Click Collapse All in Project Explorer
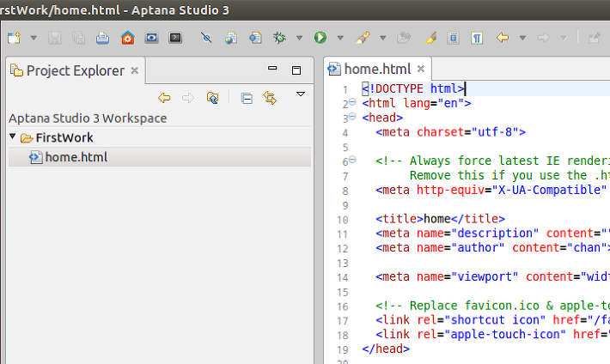 (247, 98)
